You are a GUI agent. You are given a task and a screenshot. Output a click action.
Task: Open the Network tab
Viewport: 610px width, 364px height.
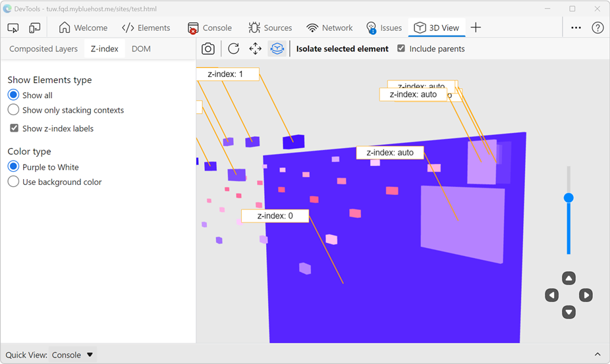pyautogui.click(x=330, y=28)
